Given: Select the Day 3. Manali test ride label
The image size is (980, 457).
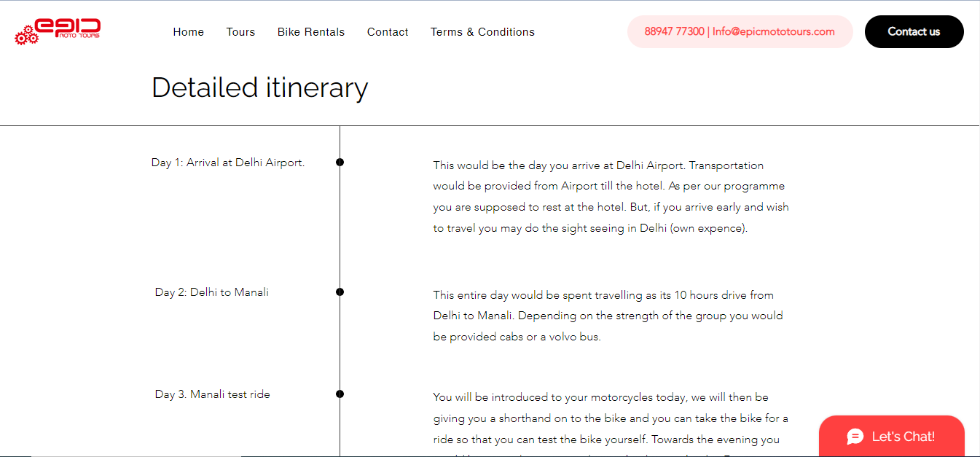Looking at the screenshot, I should pos(213,394).
